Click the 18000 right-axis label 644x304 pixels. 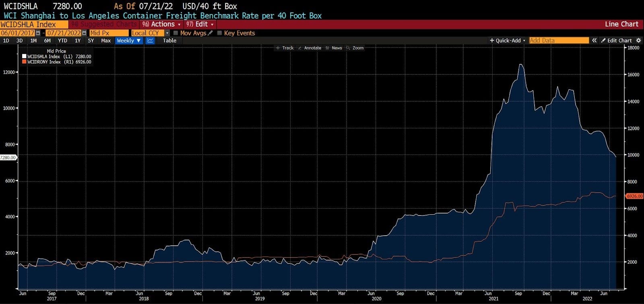click(x=633, y=48)
